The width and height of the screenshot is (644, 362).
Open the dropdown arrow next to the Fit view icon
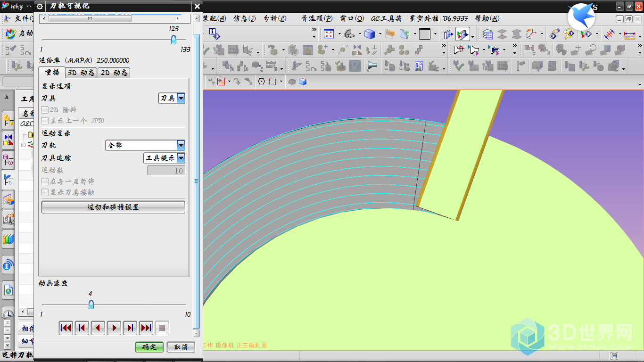pos(339,34)
